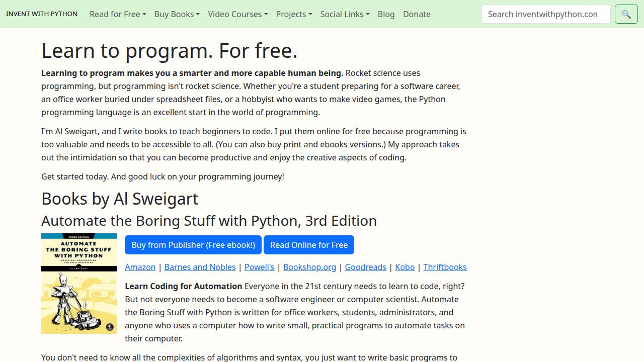Show the Social Links dropdown
The width and height of the screenshot is (644, 362).
click(345, 14)
